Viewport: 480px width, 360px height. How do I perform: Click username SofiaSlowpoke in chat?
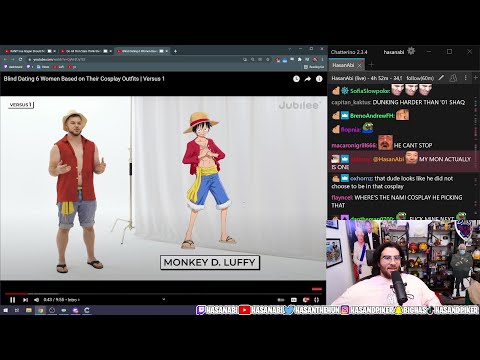pos(370,91)
